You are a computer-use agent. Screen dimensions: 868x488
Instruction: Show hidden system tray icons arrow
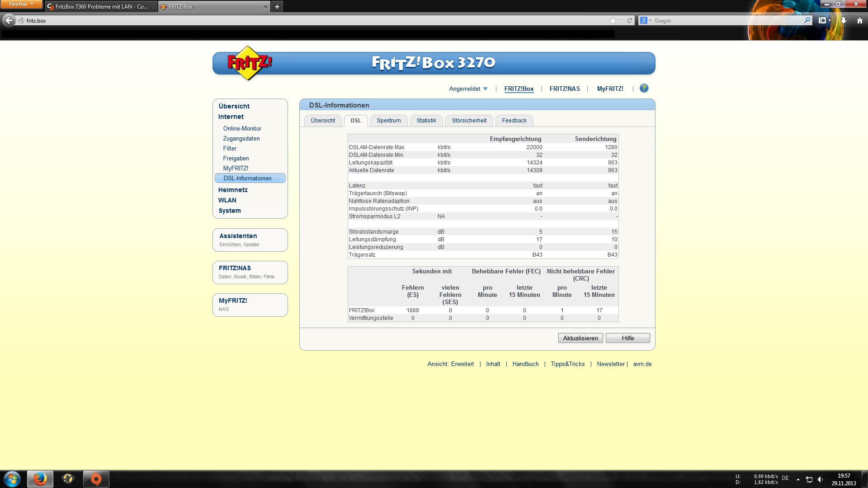coord(798,479)
